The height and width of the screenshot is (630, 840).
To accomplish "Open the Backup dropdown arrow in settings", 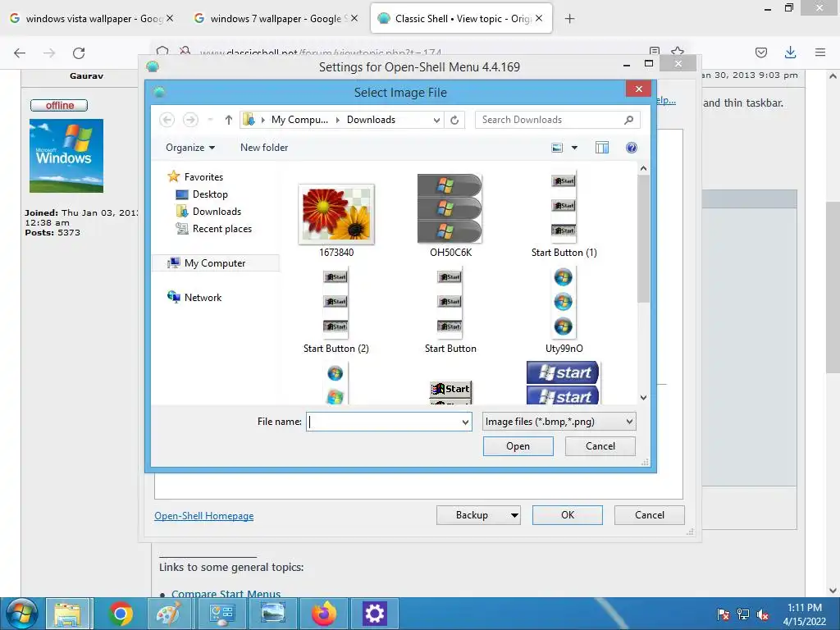I will [514, 515].
